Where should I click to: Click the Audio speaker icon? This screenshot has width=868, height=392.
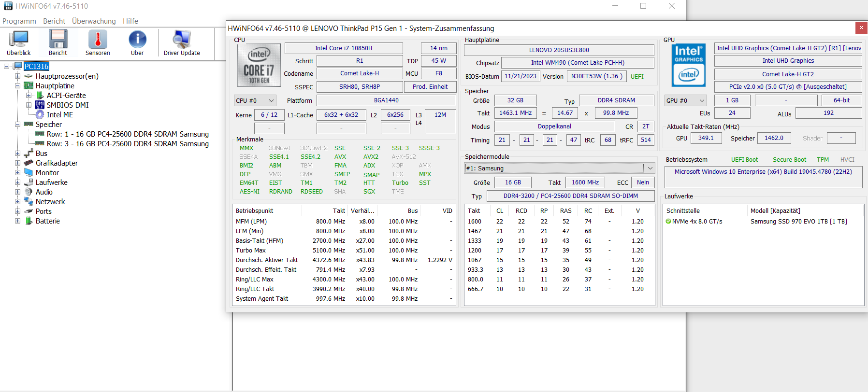29,192
